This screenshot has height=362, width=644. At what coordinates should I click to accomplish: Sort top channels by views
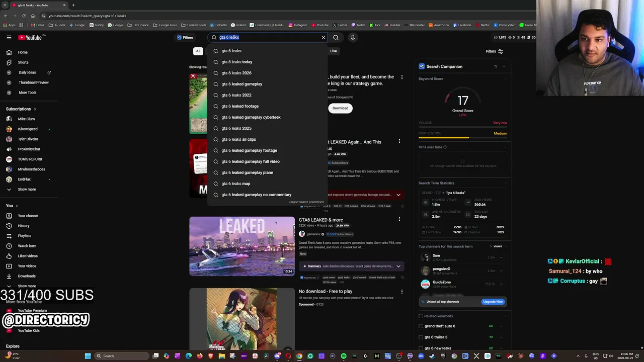tap(496, 246)
